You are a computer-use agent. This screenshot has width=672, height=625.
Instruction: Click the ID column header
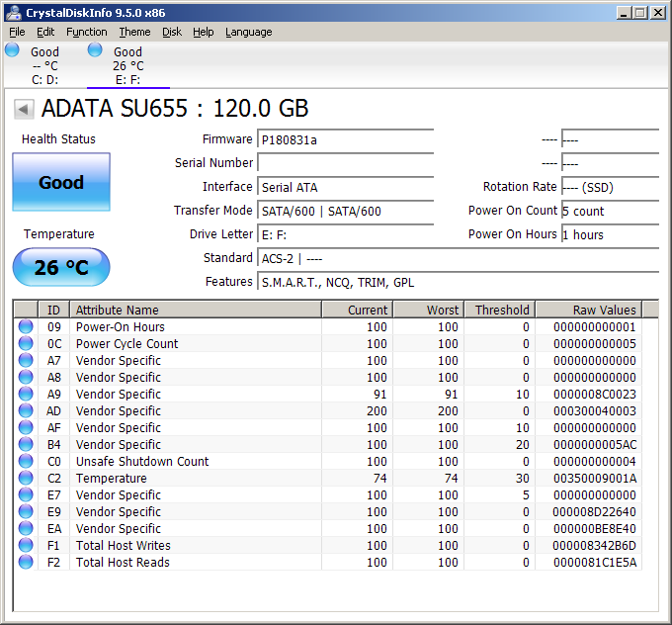(x=54, y=310)
